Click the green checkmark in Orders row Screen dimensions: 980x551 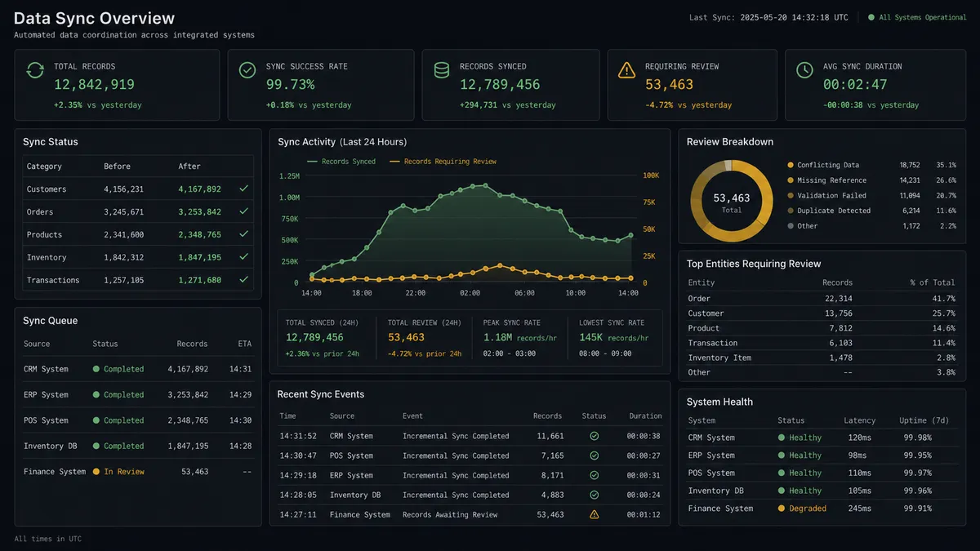coord(243,211)
